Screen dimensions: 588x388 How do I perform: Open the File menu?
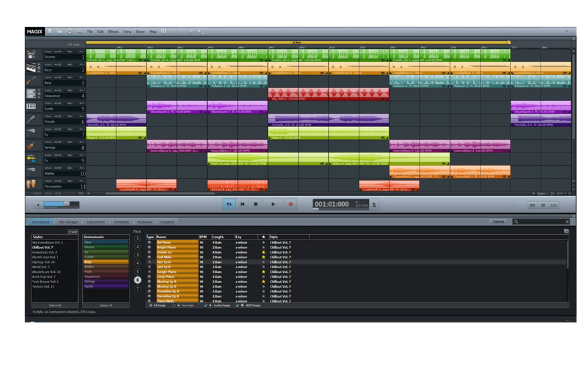(x=90, y=31)
